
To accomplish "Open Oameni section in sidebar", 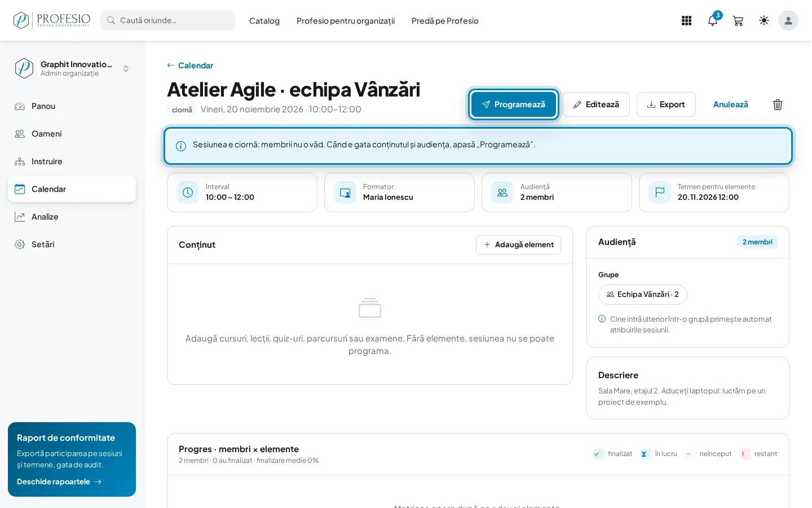I will click(72, 134).
